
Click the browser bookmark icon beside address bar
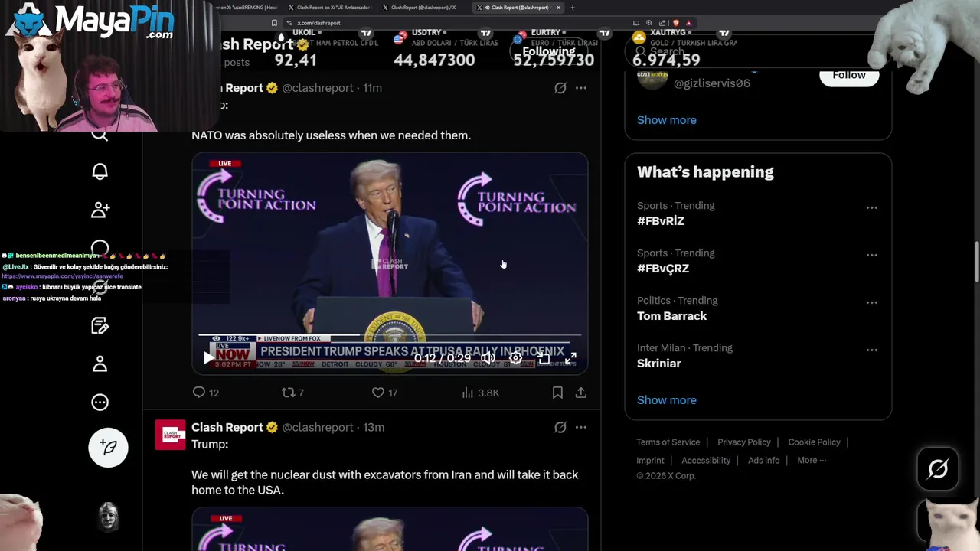point(274,23)
